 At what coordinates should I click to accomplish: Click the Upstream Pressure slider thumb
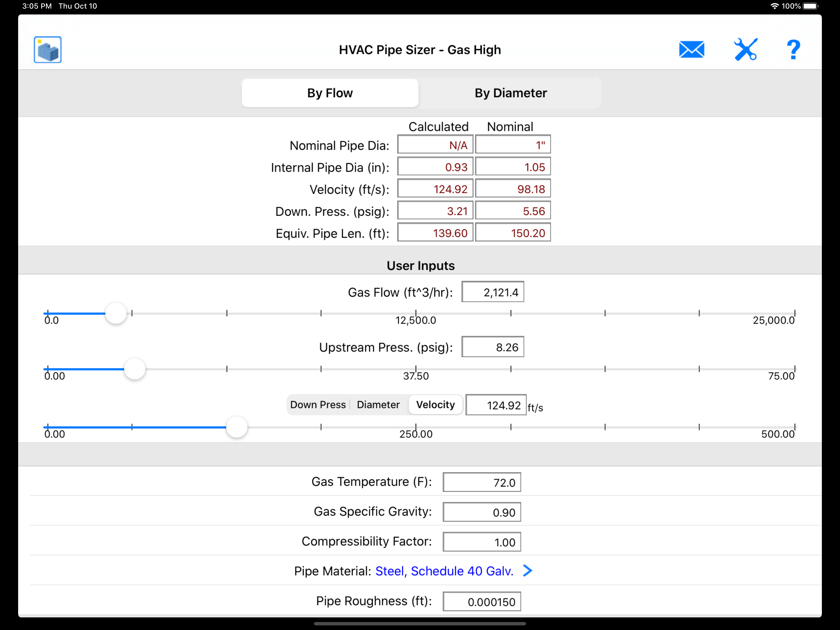tap(135, 369)
